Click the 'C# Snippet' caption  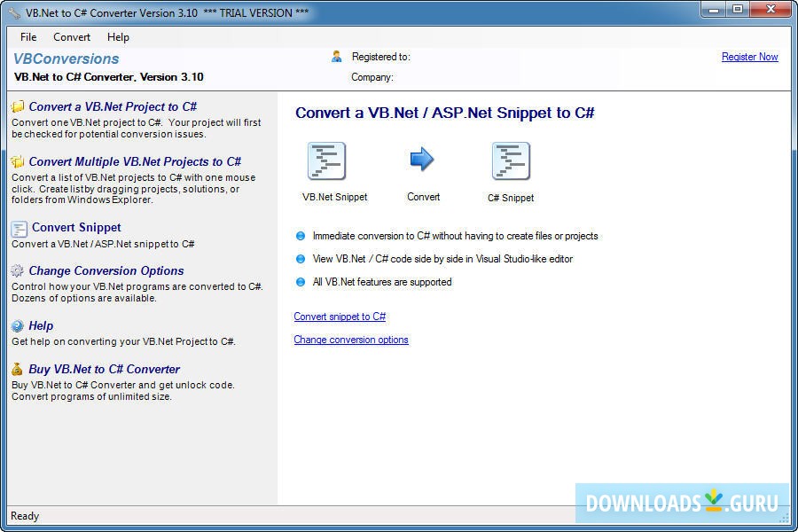pyautogui.click(x=511, y=198)
